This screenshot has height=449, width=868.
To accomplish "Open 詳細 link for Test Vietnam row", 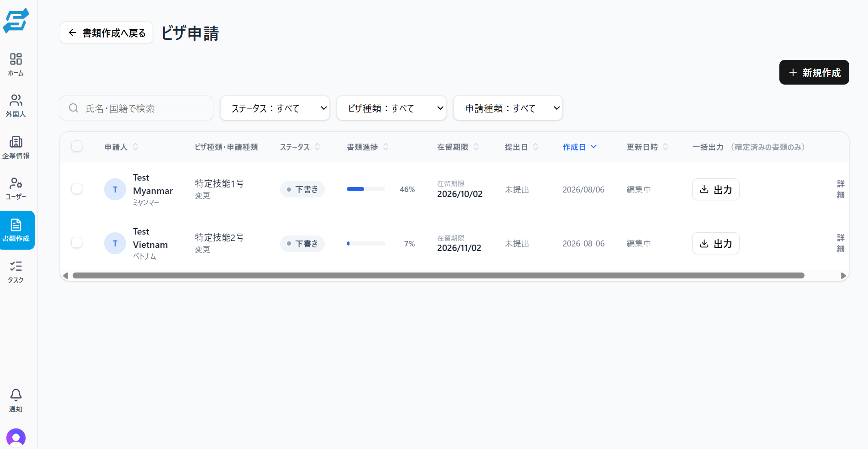I will 841,243.
